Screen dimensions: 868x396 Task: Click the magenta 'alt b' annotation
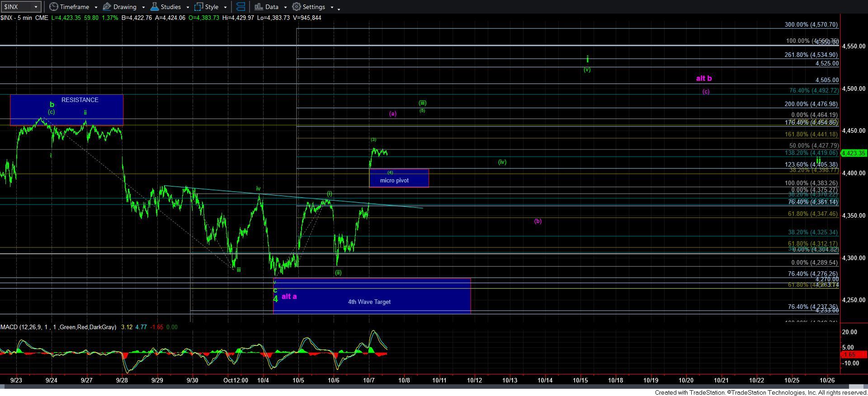[704, 78]
